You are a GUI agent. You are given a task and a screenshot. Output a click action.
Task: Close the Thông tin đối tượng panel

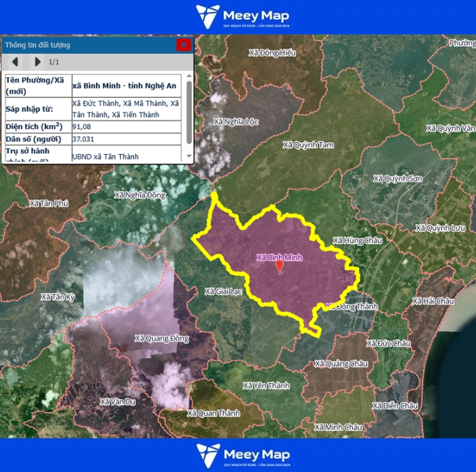pos(183,45)
